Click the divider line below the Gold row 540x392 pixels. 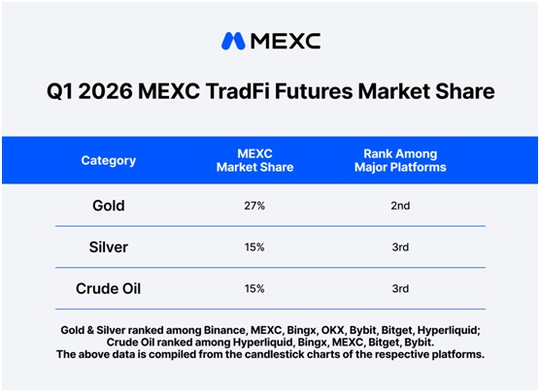point(270,226)
